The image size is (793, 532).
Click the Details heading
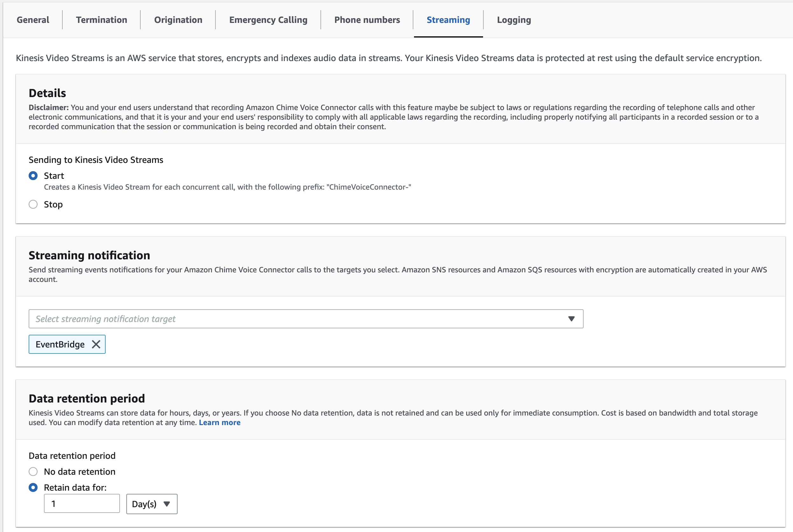coord(47,93)
